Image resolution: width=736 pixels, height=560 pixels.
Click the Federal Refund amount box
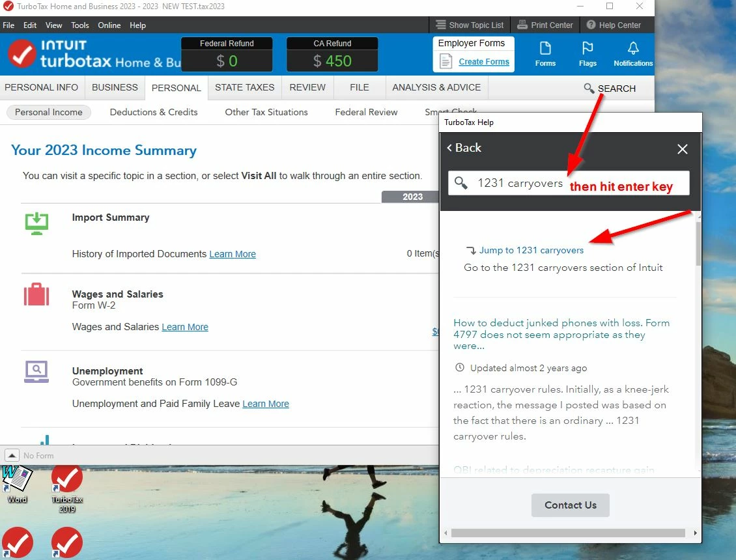click(227, 55)
